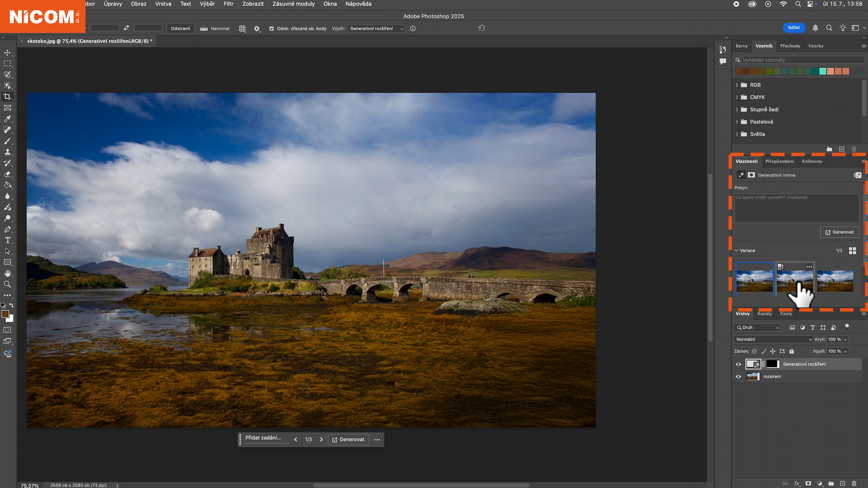Open the Discover lightbulb icon
The height and width of the screenshot is (488, 868).
coord(843,28)
